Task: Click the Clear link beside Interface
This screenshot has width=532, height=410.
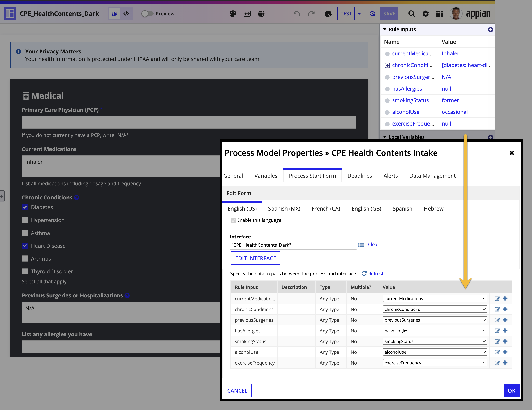Action: coord(373,244)
